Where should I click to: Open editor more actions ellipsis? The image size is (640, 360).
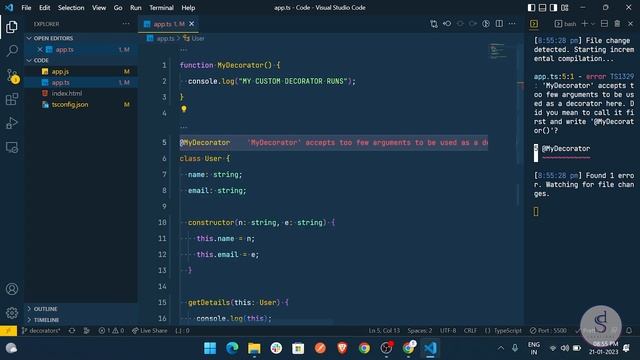512,24
